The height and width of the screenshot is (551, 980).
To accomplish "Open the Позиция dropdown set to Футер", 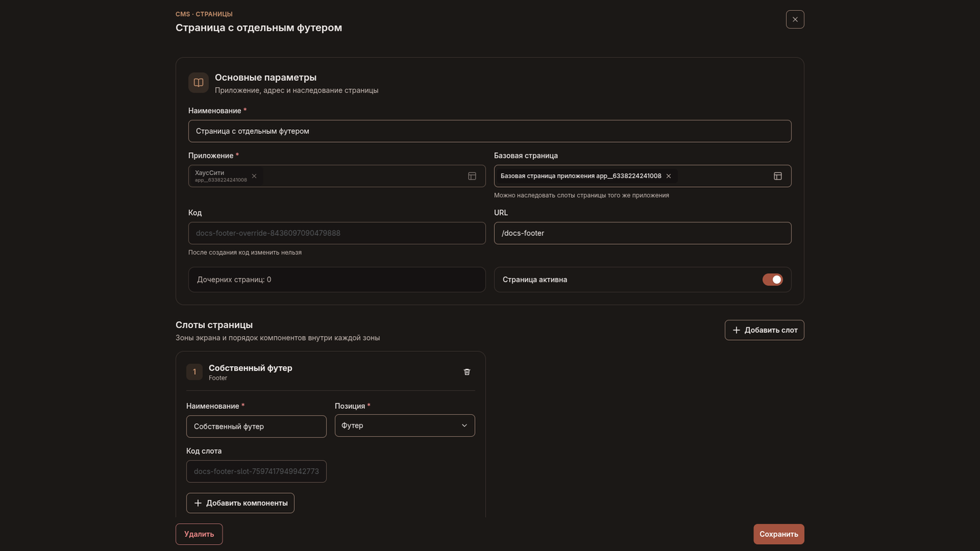I will coord(405,426).
